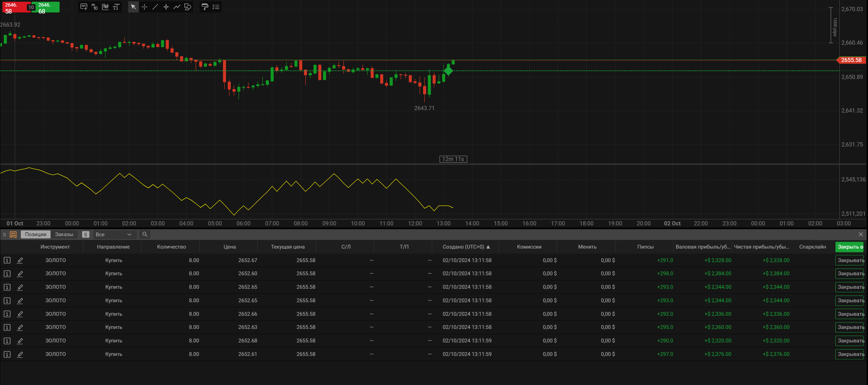The image size is (868, 385).
Task: Click the Инструмент column header
Action: coord(55,247)
